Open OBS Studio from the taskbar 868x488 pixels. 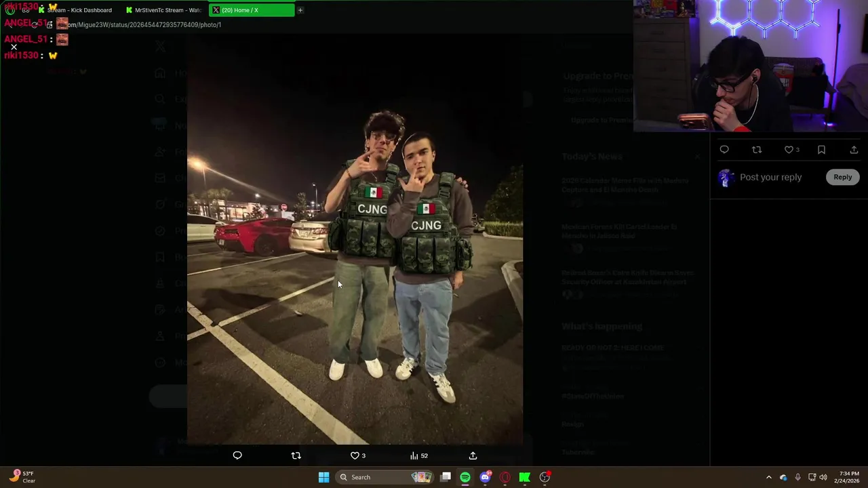[x=545, y=477]
